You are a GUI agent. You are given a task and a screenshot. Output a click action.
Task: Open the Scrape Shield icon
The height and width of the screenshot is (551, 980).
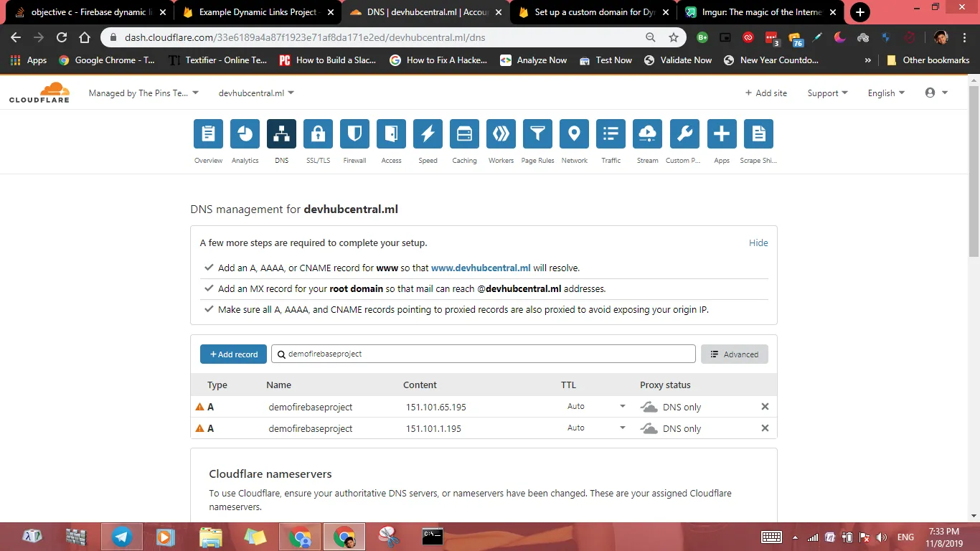coord(758,134)
